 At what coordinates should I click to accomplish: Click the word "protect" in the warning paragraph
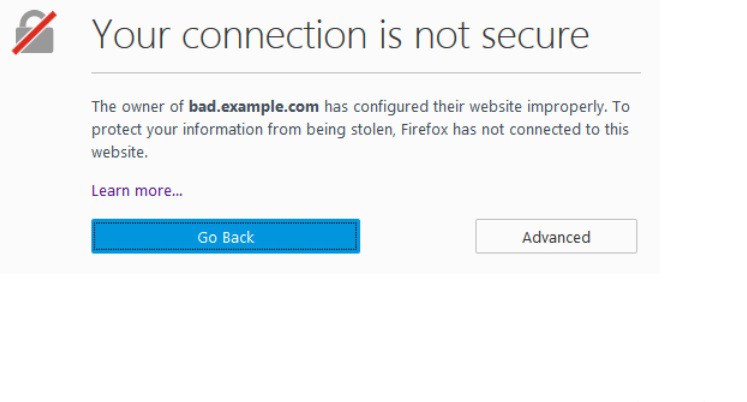tap(115, 130)
